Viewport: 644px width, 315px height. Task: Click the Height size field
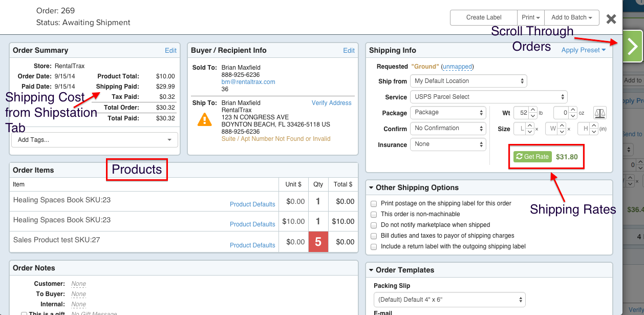click(584, 129)
